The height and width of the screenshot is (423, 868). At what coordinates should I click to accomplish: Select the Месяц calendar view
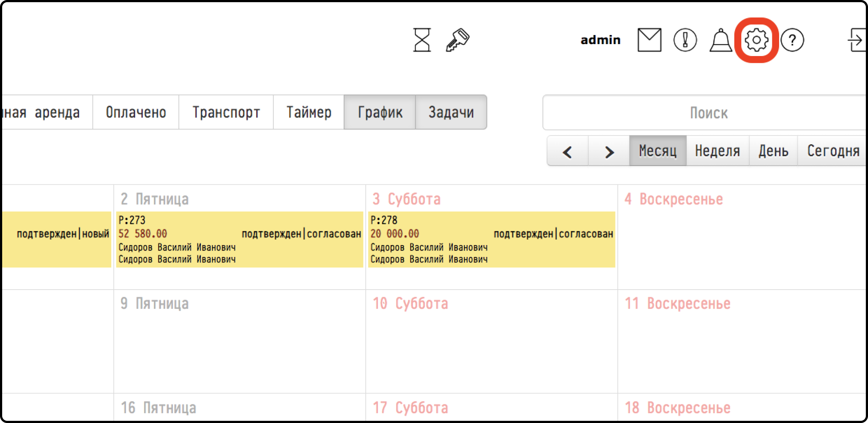click(x=658, y=151)
